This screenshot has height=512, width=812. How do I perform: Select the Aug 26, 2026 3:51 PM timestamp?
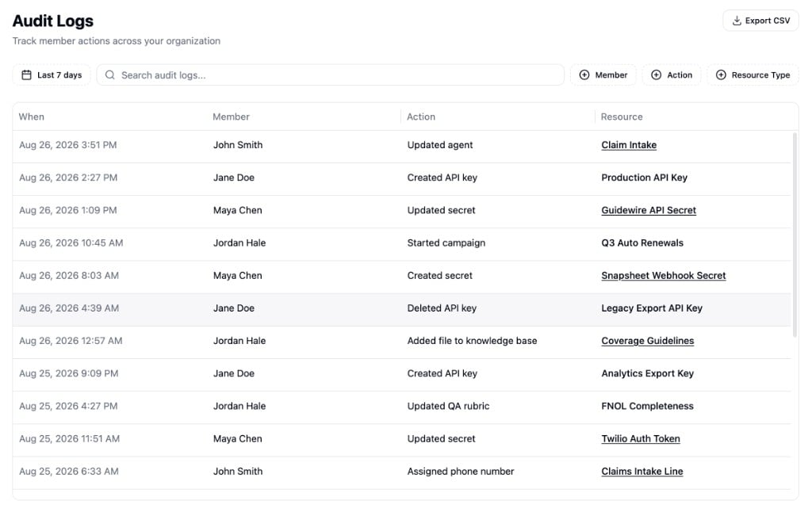[68, 146]
